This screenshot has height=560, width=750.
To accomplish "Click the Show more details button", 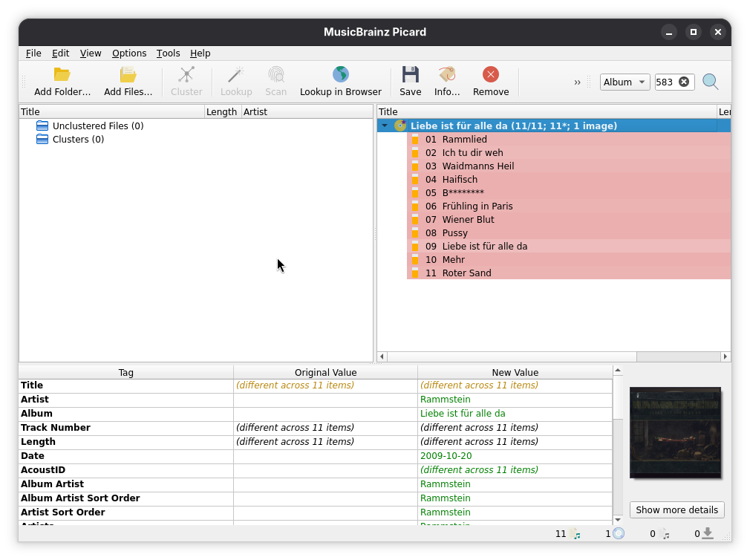I will point(676,509).
